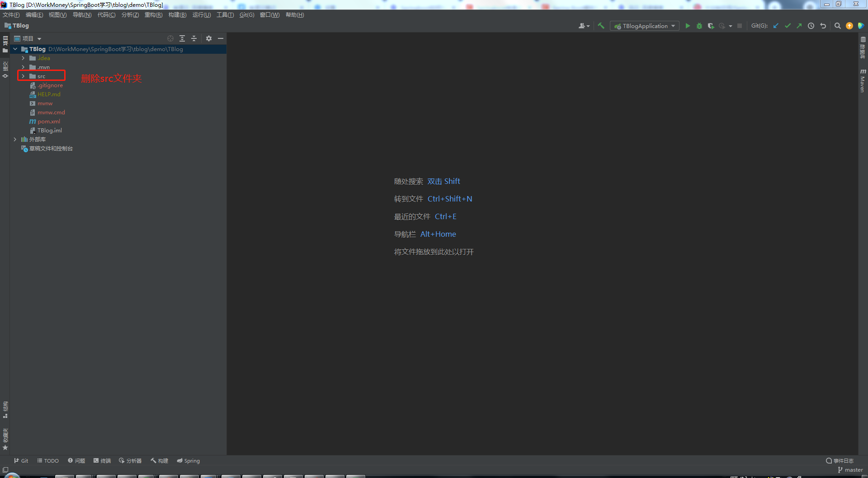
Task: Collapse the TBlog root node
Action: [15, 49]
